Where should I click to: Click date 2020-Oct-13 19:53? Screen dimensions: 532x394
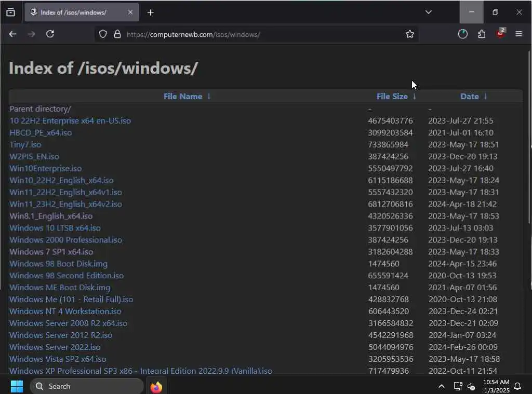click(x=462, y=275)
